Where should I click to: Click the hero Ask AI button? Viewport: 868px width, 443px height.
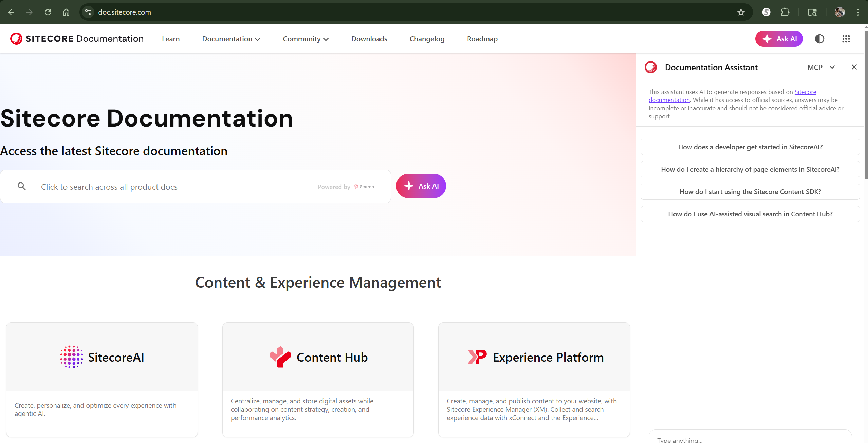click(421, 186)
